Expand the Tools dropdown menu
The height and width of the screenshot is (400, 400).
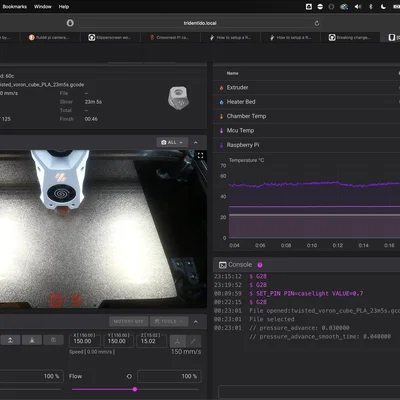(169, 321)
